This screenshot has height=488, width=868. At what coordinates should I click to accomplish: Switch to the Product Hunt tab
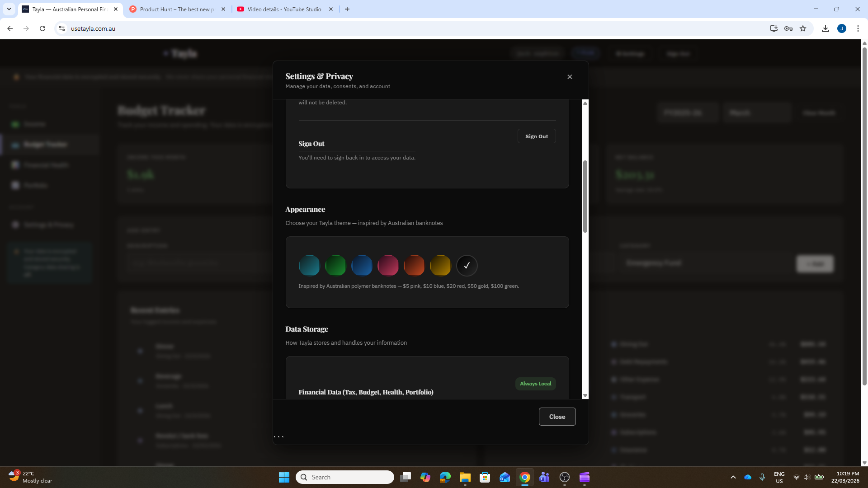click(176, 9)
